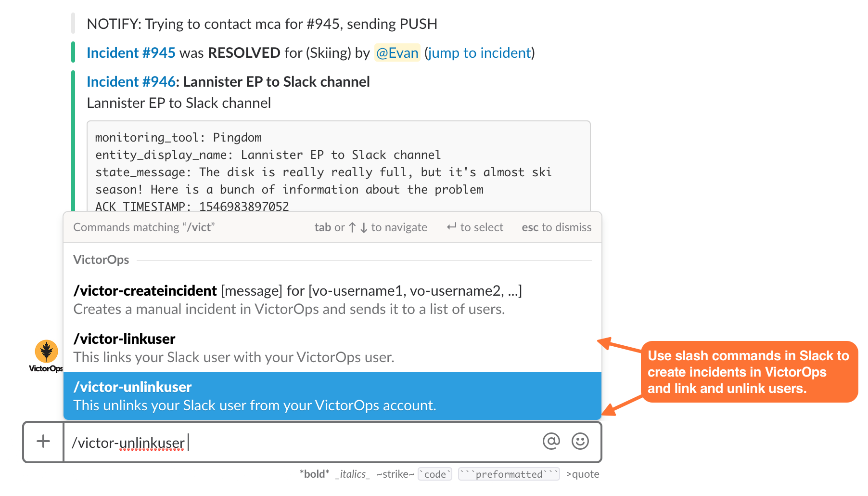Select the /victor-linkuser command
Viewport: 868px width, 496px height.
click(x=332, y=348)
